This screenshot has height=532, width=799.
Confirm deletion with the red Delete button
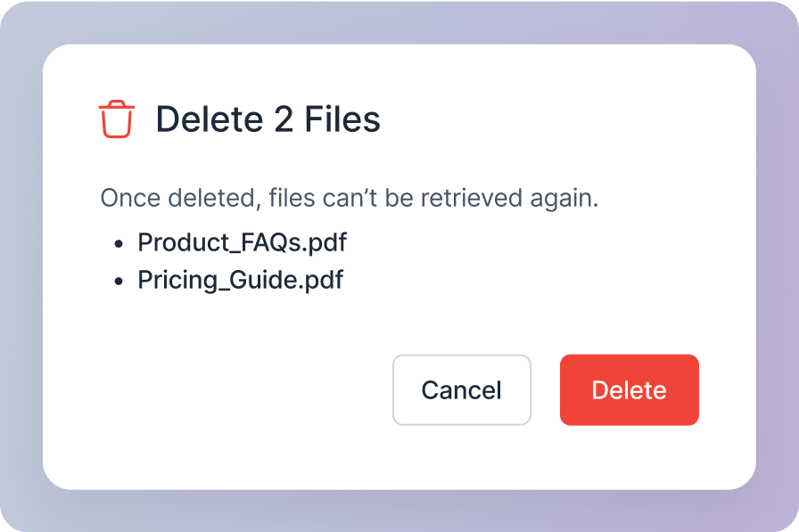click(x=630, y=390)
